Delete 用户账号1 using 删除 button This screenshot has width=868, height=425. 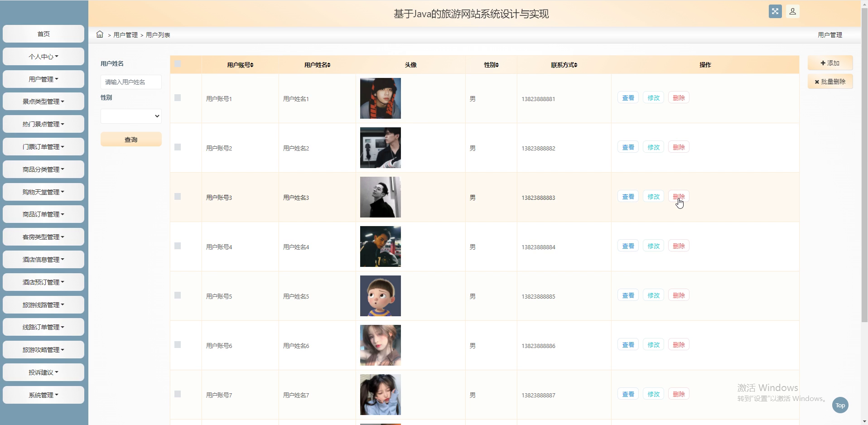point(679,98)
